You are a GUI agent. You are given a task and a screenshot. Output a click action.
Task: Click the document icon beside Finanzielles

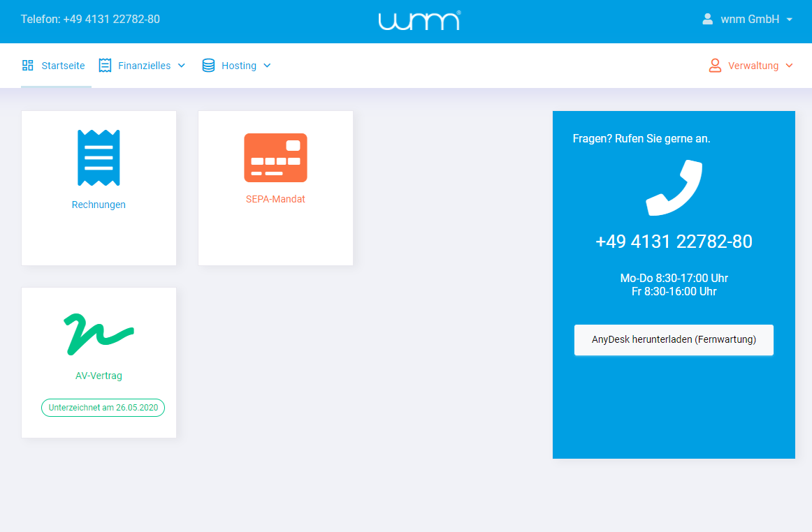[105, 65]
